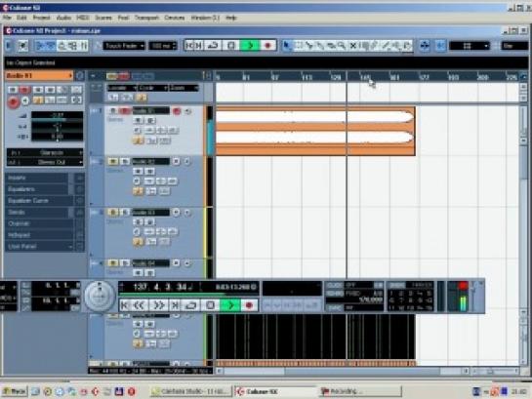Image resolution: width=532 pixels, height=399 pixels.
Task: Expand the User Panel inspector section
Action: click(39, 247)
